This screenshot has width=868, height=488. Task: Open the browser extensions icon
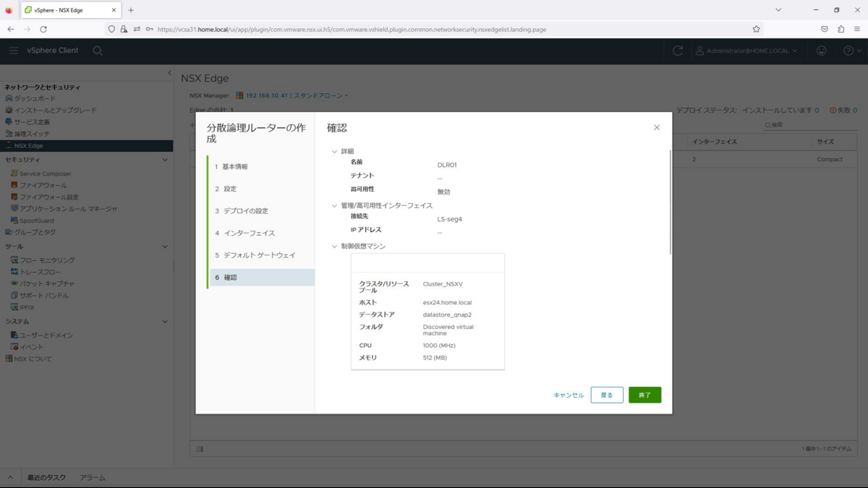pyautogui.click(x=841, y=29)
